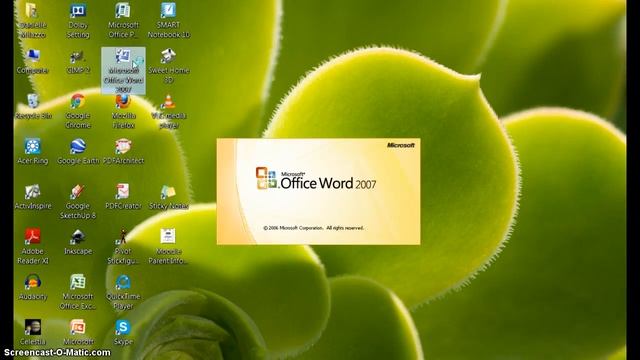Click the Office Word 2007 splash screen

pos(318,191)
